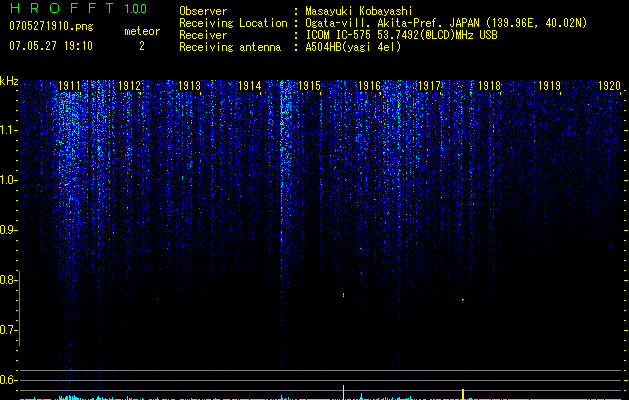Click the 0.9 kHz axis label
The height and width of the screenshot is (400, 629).
[x=8, y=230]
